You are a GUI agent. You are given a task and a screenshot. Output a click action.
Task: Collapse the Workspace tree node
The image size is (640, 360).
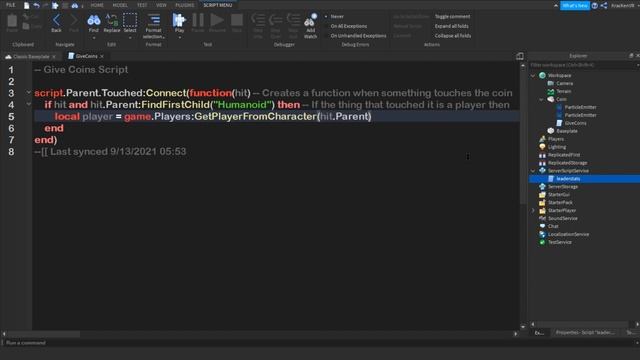coord(533,76)
